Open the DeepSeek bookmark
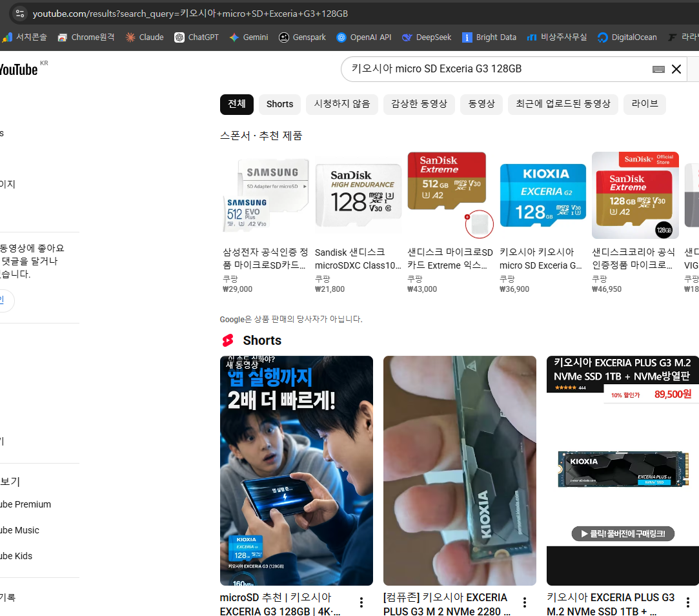Image resolution: width=699 pixels, height=616 pixels. tap(427, 37)
